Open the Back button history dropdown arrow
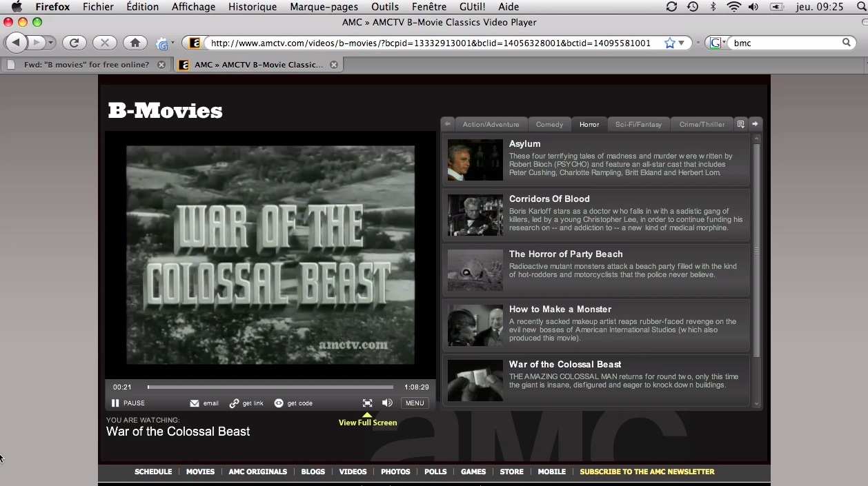The image size is (868, 486). pos(51,43)
